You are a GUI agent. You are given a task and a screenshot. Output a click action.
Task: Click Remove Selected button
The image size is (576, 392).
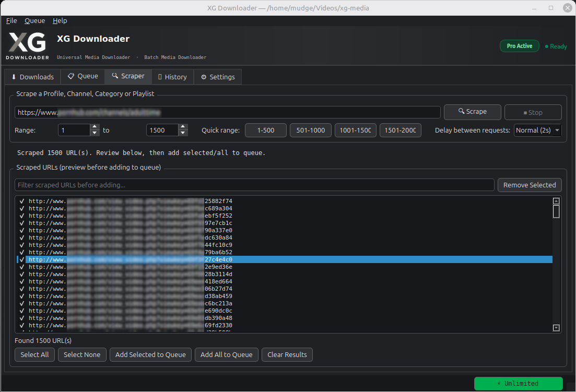[530, 185]
